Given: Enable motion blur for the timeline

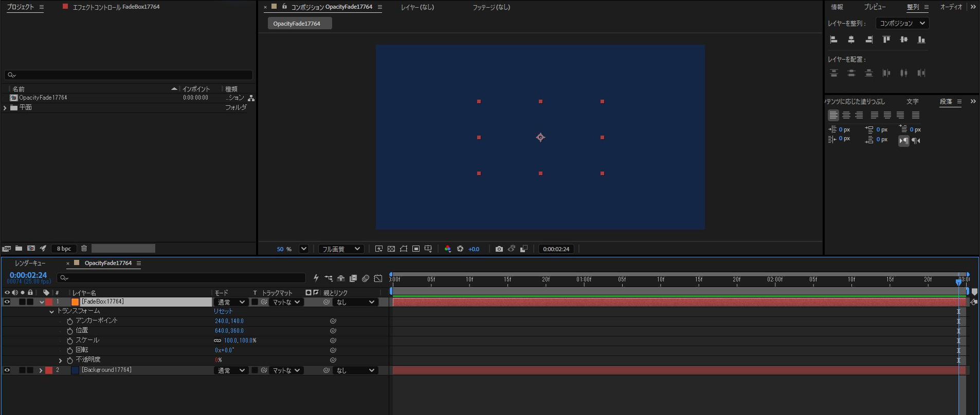Looking at the screenshot, I should (366, 278).
